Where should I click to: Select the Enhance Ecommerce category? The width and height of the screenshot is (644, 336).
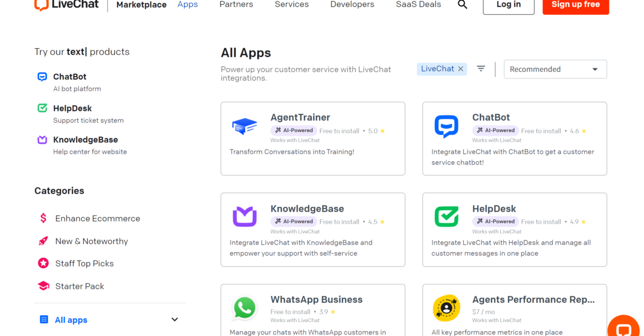[x=97, y=218]
